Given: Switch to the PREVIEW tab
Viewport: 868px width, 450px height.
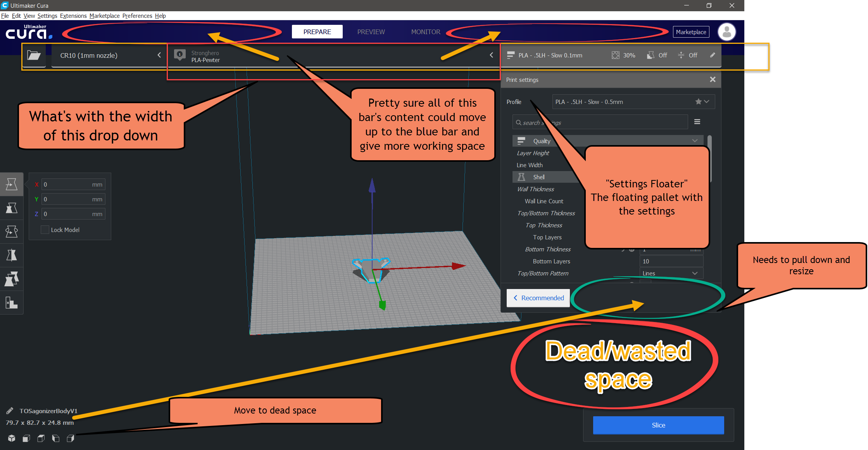Looking at the screenshot, I should point(371,32).
